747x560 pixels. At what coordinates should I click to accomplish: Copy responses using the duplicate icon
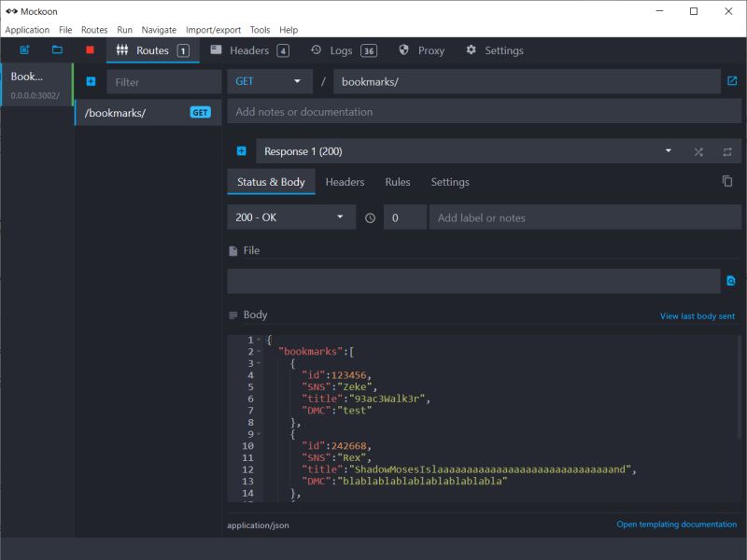(727, 182)
